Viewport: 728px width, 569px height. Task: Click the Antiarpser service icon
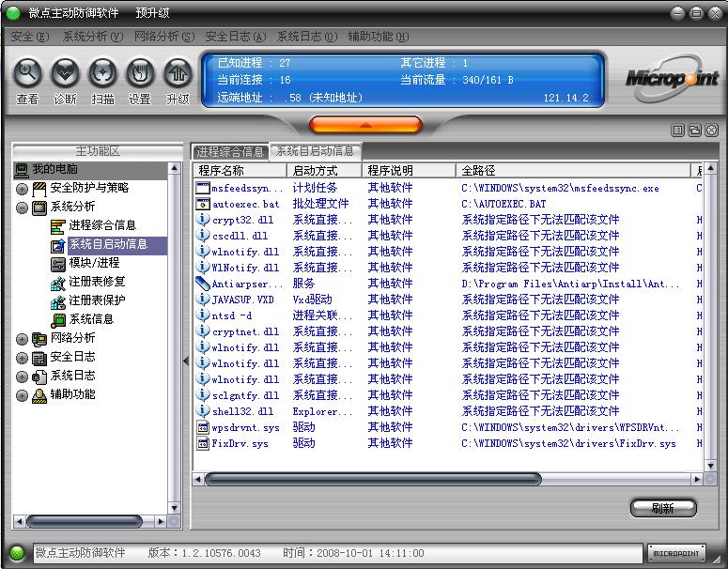[x=203, y=284]
